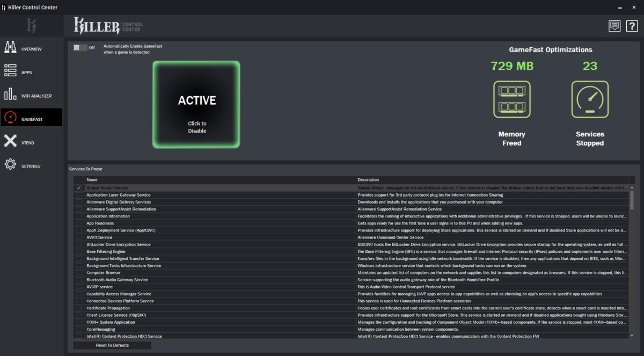This screenshot has height=356, width=644.
Task: Click the Description column header
Action: pos(492,180)
